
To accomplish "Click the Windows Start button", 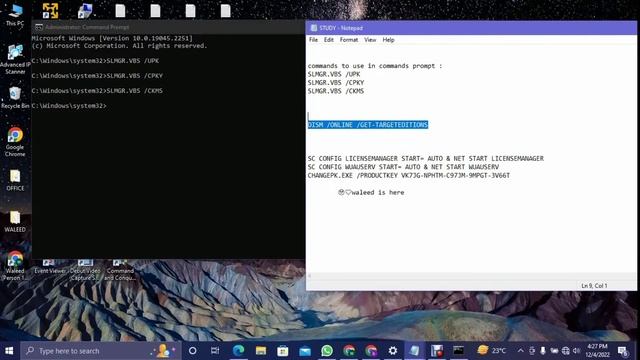I will coord(9,351).
